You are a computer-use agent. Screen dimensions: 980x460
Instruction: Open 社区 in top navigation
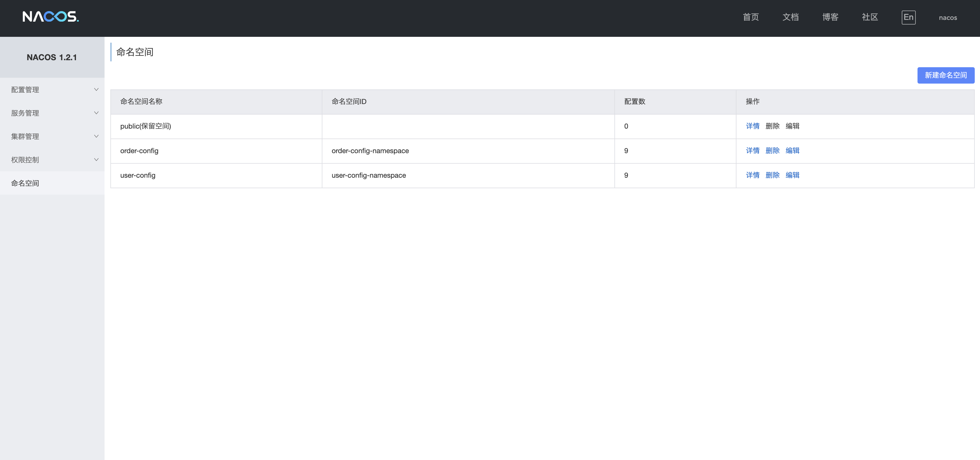point(870,17)
